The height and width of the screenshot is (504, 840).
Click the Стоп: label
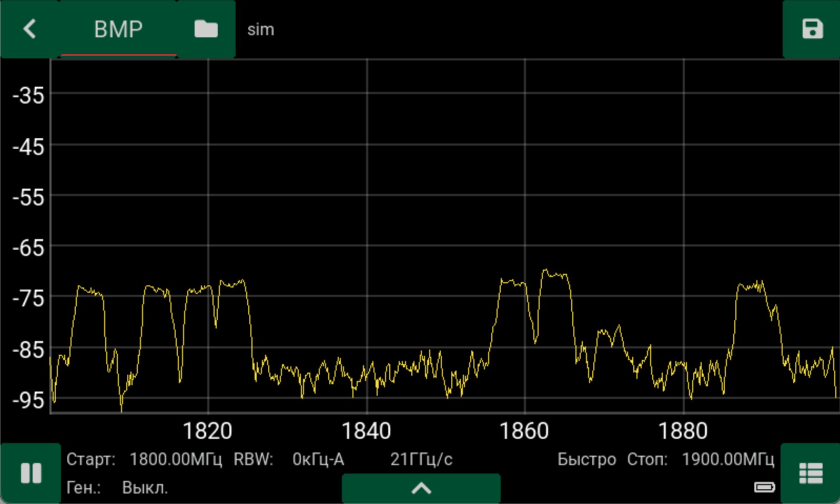coord(647,459)
